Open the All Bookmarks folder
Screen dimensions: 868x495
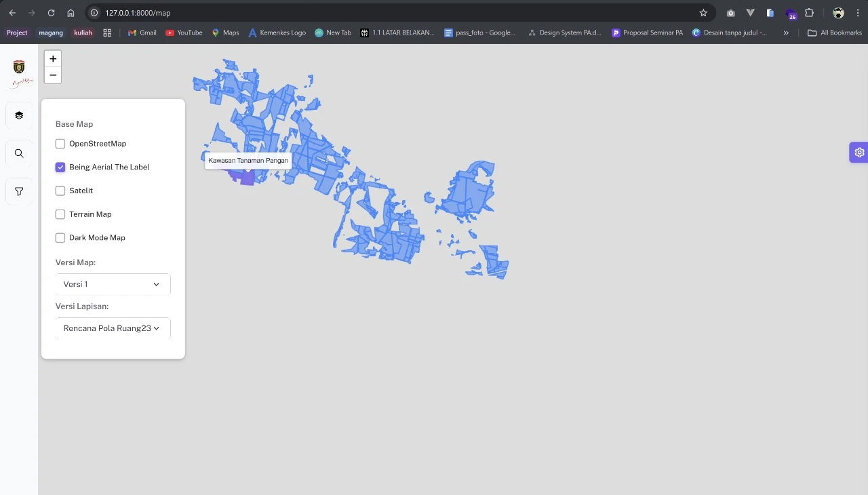click(x=835, y=33)
